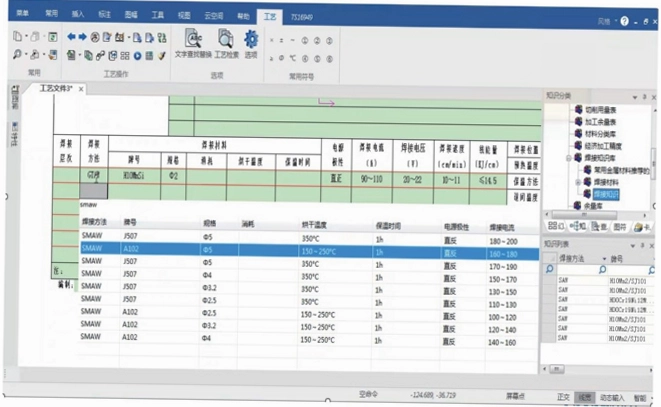Click the H10MnSi brand cell
The width and height of the screenshot is (661, 407).
click(134, 175)
